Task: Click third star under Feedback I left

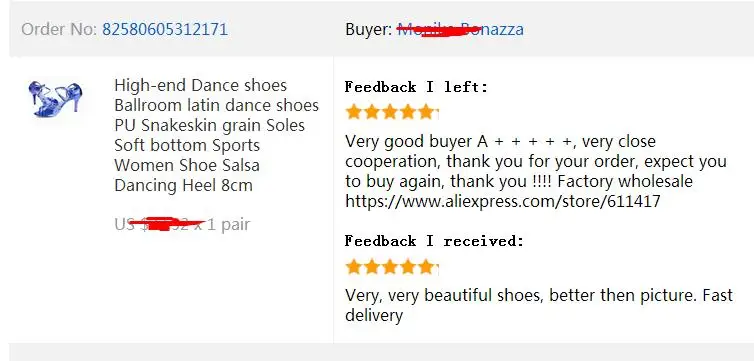Action: tap(390, 112)
